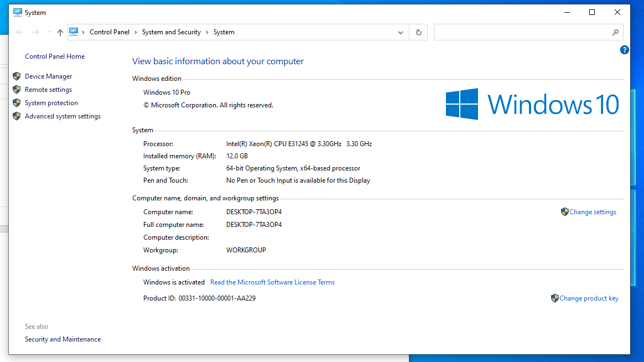Click the 64-bit Operating System text
This screenshot has height=362, width=644.
click(x=293, y=168)
